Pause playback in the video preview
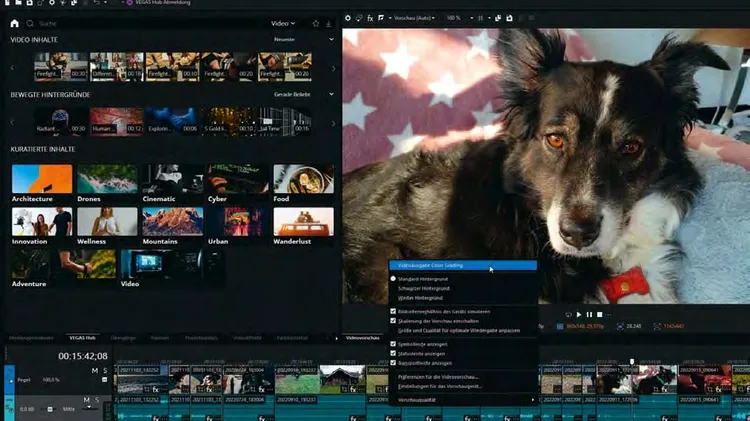 pyautogui.click(x=588, y=314)
